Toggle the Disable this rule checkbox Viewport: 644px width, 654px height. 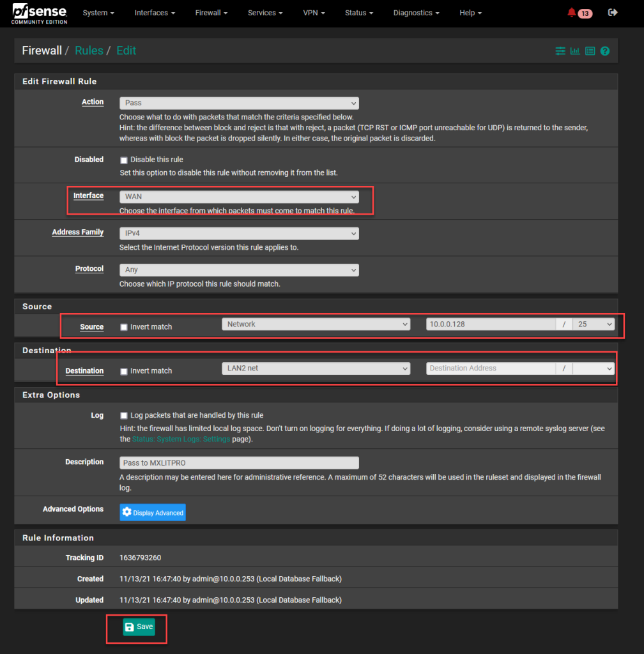[x=124, y=160]
